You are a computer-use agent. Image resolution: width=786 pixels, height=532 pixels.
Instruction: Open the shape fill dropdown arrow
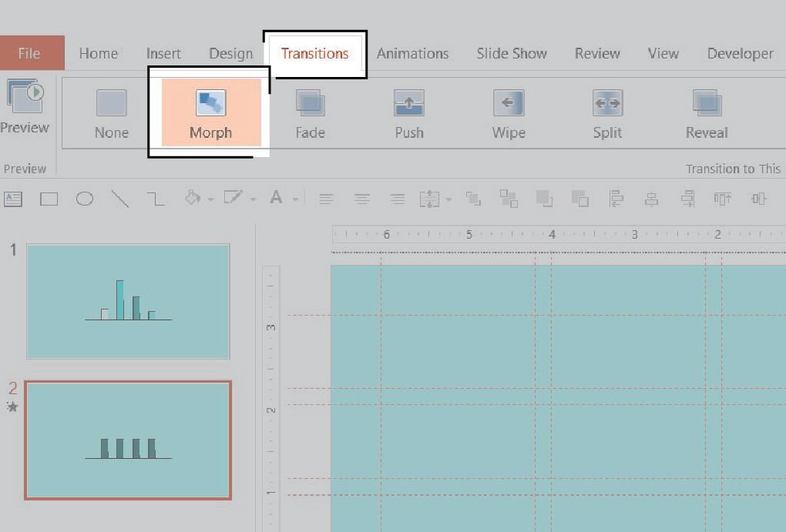(x=210, y=200)
